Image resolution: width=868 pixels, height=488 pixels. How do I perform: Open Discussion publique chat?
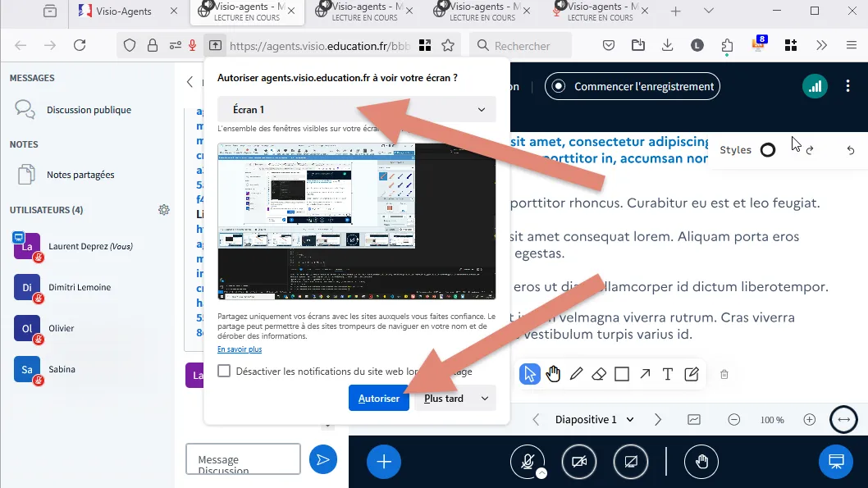click(89, 110)
